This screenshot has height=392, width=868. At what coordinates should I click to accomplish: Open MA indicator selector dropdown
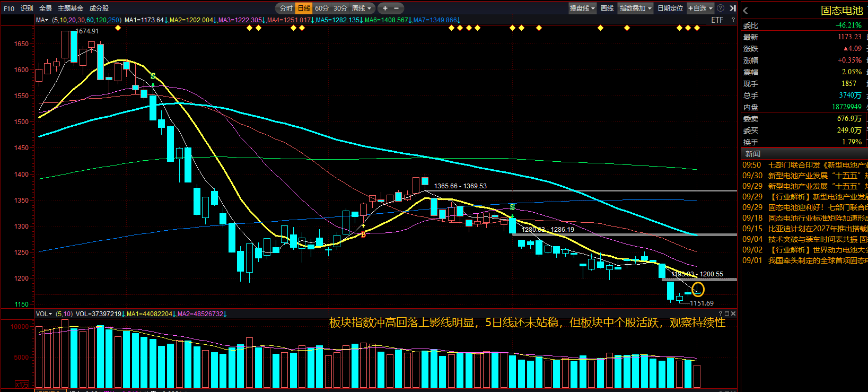pyautogui.click(x=42, y=20)
